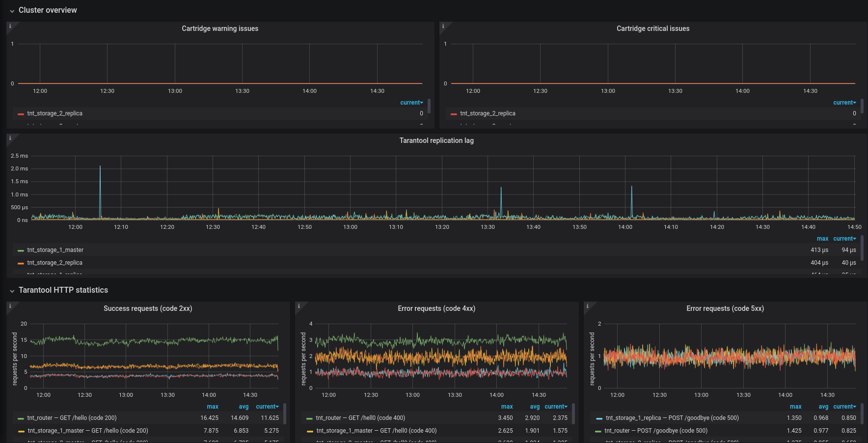868x443 pixels.
Task: Toggle tnt_storage_1_replica POST /goodbye (code 500) series
Action: click(x=672, y=418)
